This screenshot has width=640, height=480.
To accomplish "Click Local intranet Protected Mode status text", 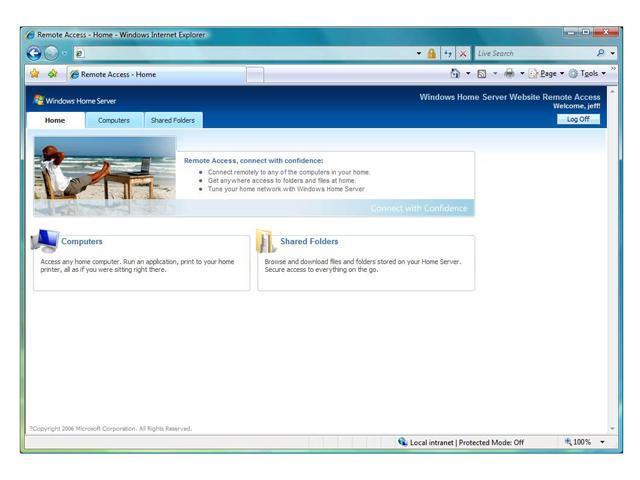I will [x=467, y=442].
